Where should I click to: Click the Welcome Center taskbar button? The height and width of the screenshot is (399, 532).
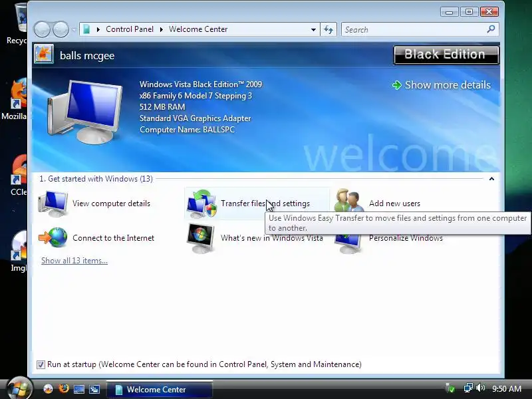click(x=160, y=389)
